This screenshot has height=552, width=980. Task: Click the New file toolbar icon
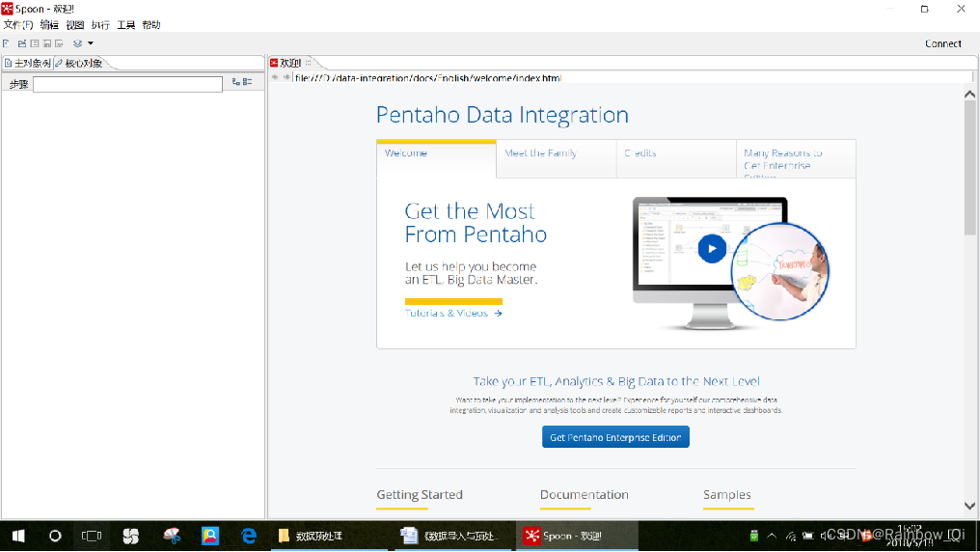(x=6, y=43)
